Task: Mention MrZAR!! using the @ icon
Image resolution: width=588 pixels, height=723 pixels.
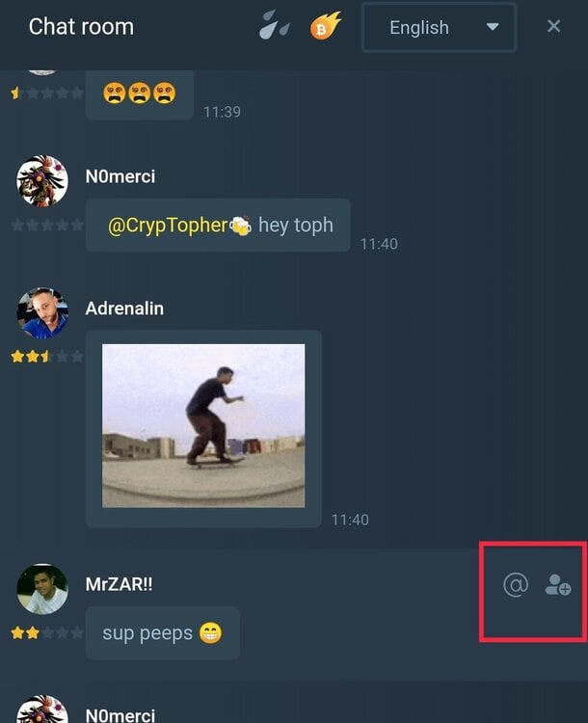Action: [x=515, y=585]
